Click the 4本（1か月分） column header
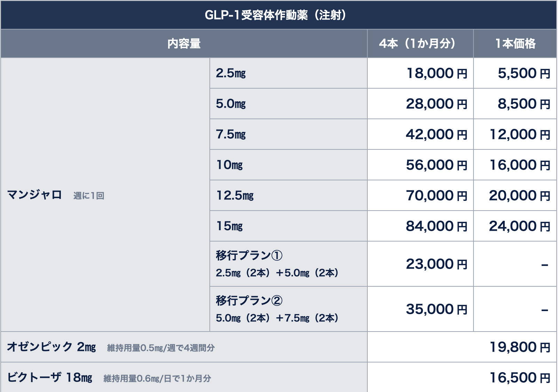 click(x=417, y=44)
